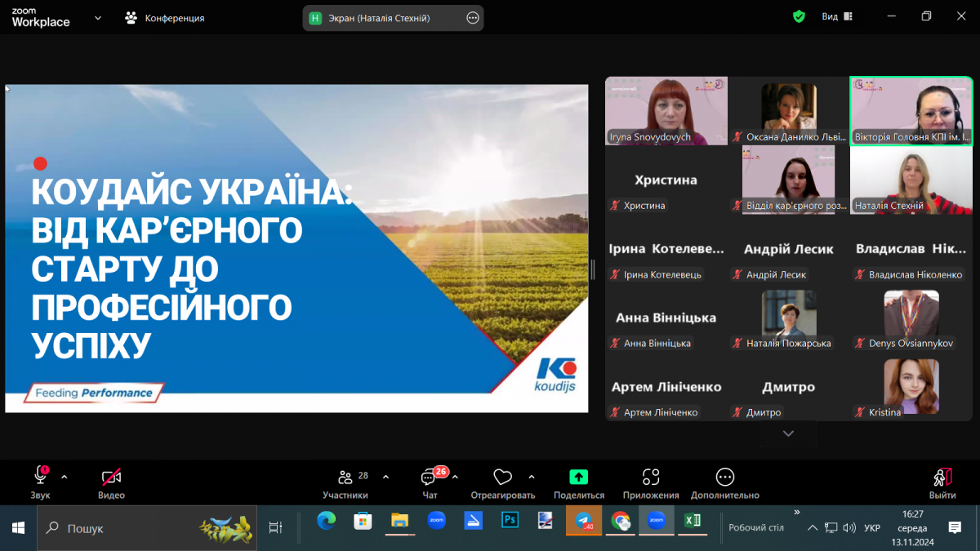The height and width of the screenshot is (551, 980).
Task: Click the Конференция button at the top
Action: click(163, 16)
